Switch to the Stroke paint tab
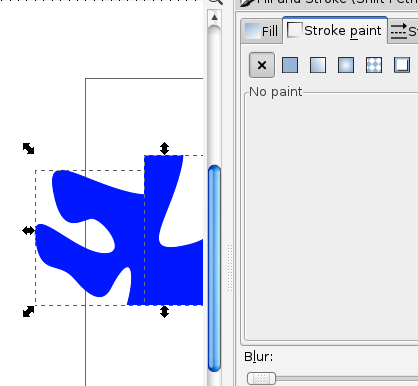Image resolution: width=418 pixels, height=386 pixels. 335,30
